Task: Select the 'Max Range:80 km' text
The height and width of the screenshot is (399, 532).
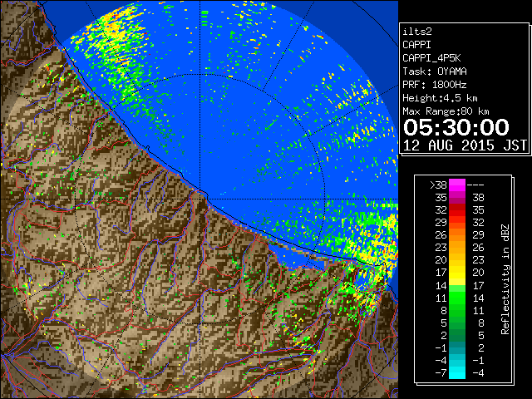Action: click(x=446, y=111)
